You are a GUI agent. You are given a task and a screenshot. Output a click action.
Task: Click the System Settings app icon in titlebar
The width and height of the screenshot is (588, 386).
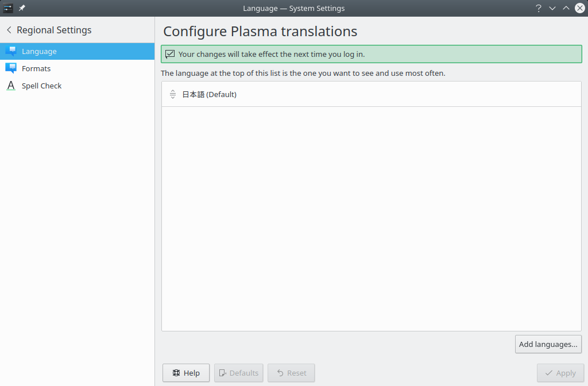[8, 8]
